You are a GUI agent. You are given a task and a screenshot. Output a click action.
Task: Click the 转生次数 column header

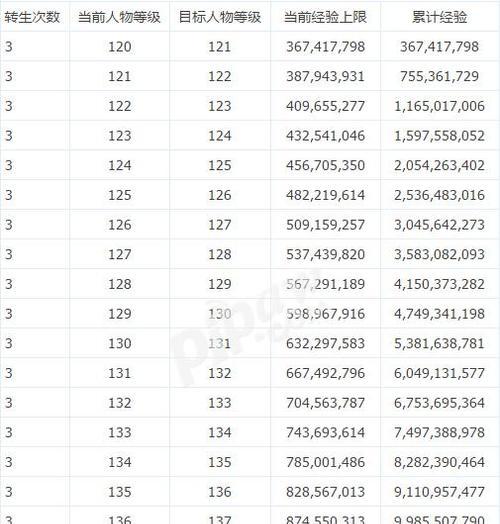point(32,17)
